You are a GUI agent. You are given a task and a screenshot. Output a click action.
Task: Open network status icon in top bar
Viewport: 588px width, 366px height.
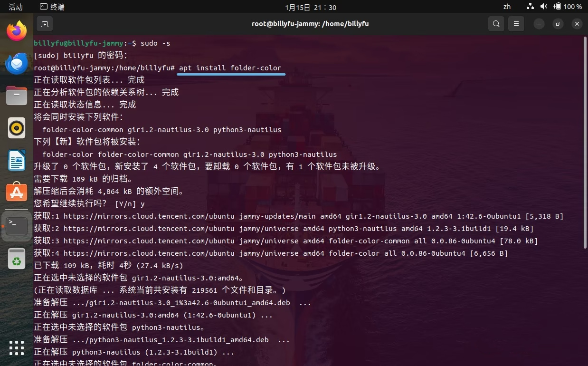531,7
